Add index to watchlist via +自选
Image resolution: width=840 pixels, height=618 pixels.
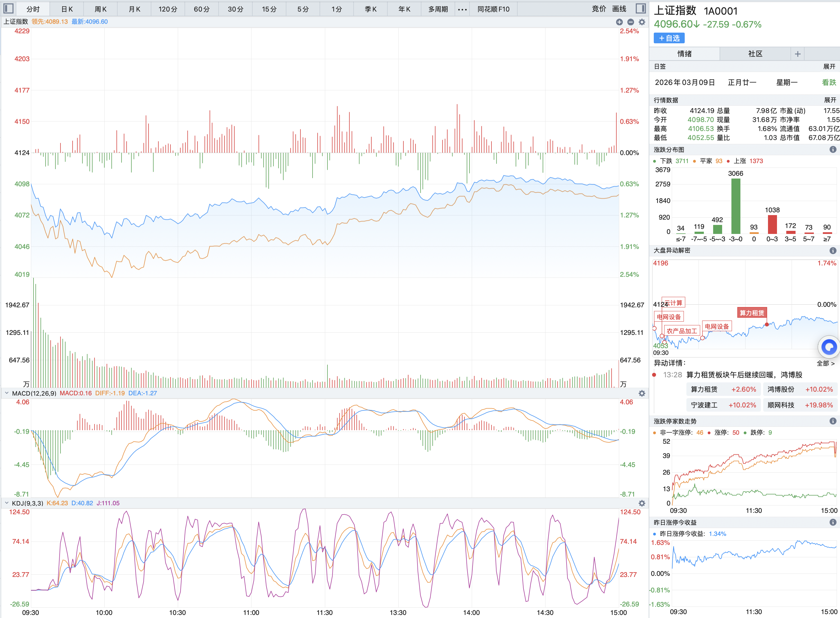(x=669, y=38)
